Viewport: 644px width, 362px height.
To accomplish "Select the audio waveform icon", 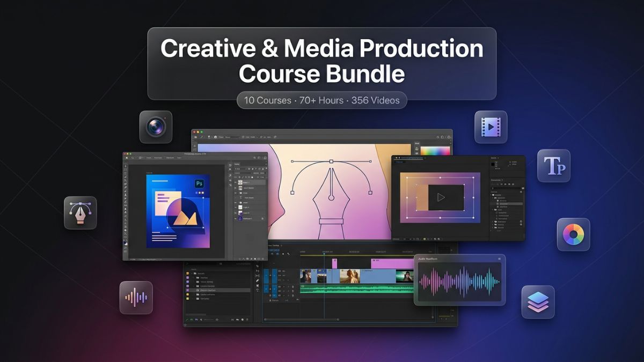I will [137, 297].
